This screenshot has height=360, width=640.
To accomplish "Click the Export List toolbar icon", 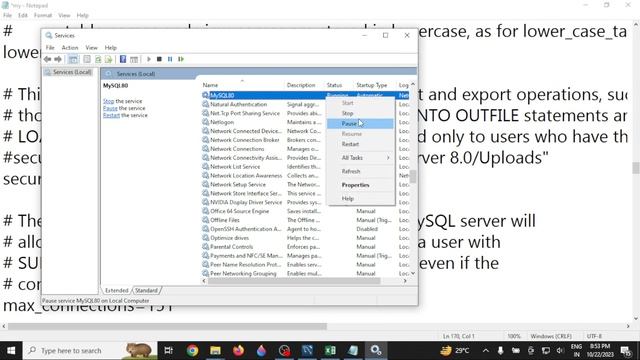I will pos(109,59).
